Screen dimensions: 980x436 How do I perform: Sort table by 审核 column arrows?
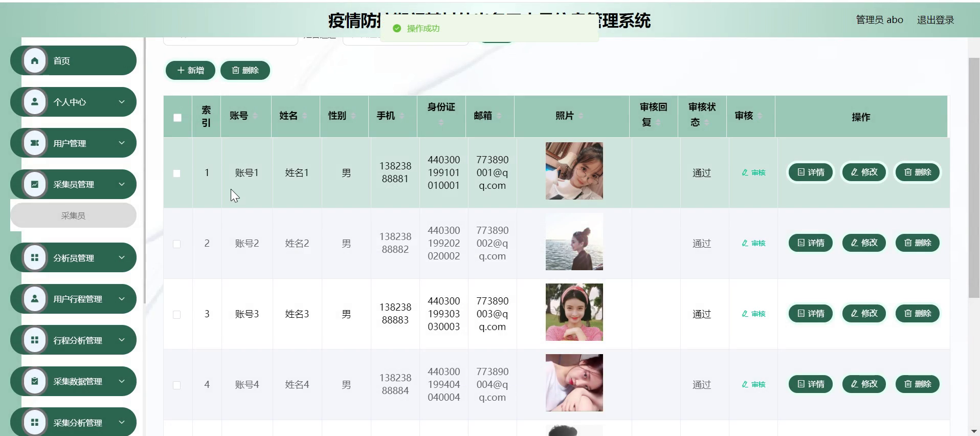pos(760,116)
